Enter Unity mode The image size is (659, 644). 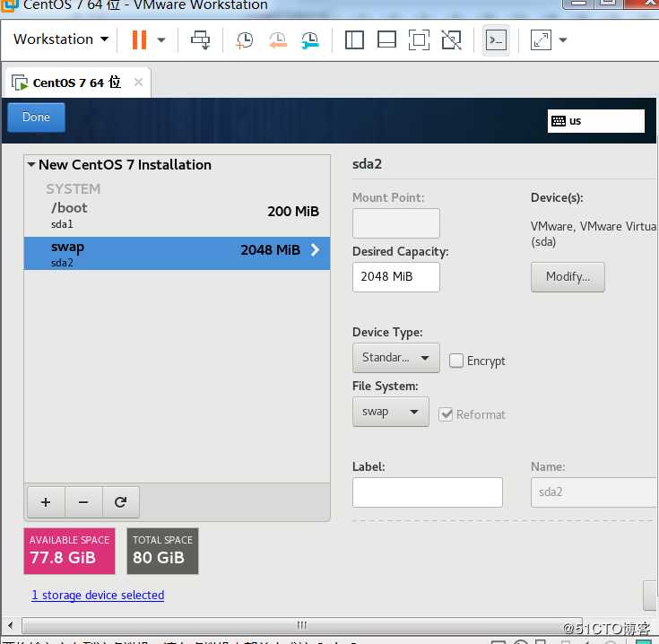tap(451, 40)
